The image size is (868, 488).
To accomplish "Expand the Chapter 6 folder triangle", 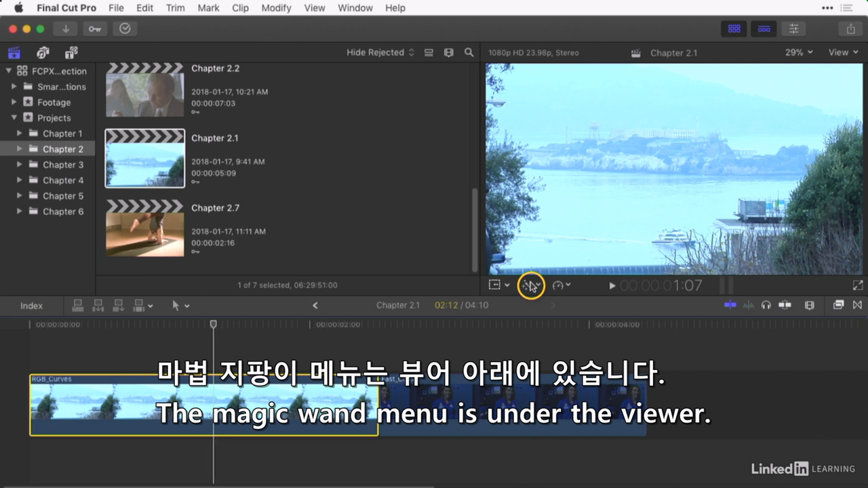I will point(20,211).
